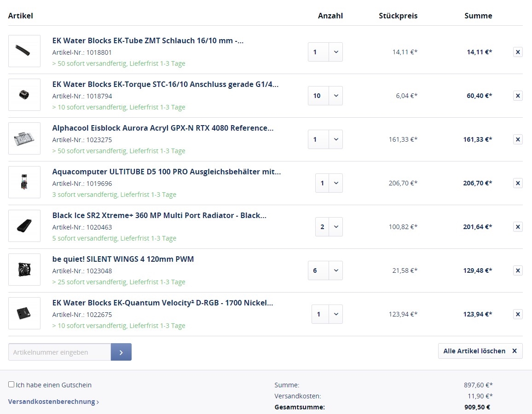Viewport: 532px width, 414px height.
Task: Open quantity dropdown for EK-Quantum Velocity²
Action: [x=335, y=314]
